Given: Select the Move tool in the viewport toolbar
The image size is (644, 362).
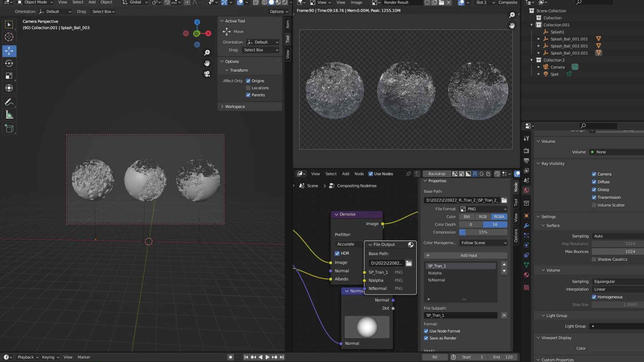Looking at the screenshot, I should (x=9, y=51).
